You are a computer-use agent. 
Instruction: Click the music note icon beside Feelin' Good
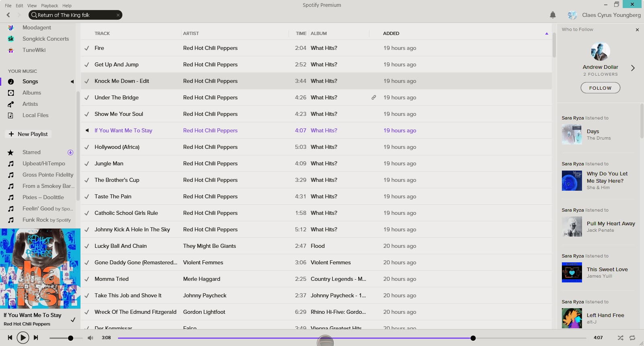coord(11,208)
